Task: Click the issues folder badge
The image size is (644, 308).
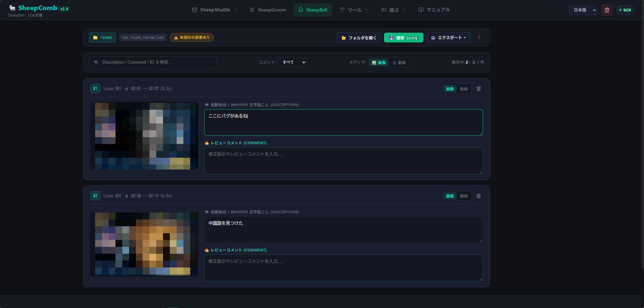Action: [102, 37]
